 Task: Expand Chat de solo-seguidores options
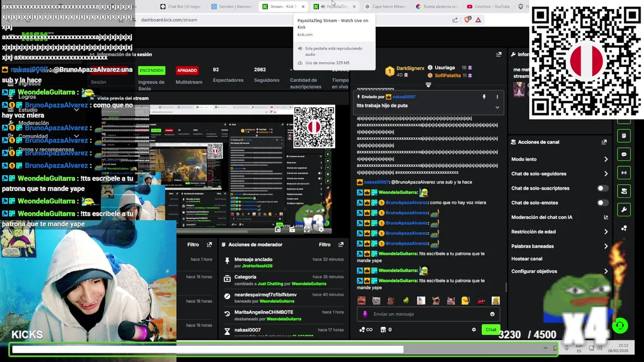coord(606,174)
